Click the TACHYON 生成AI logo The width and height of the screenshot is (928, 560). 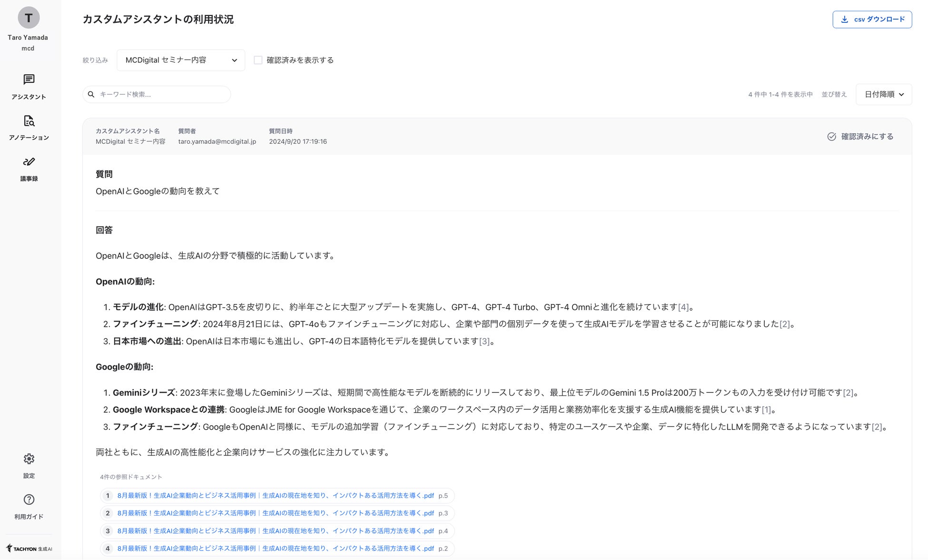coord(30,549)
